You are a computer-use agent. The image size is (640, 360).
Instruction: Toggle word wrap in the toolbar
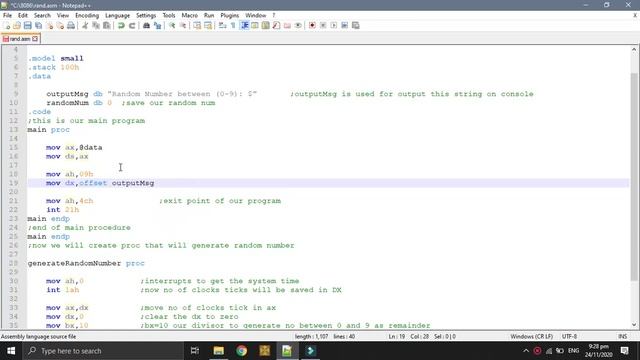coord(222,26)
